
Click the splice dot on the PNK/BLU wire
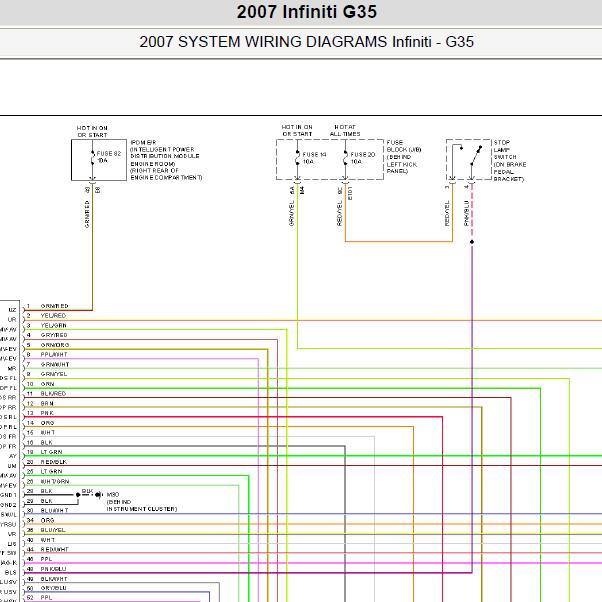click(x=472, y=242)
